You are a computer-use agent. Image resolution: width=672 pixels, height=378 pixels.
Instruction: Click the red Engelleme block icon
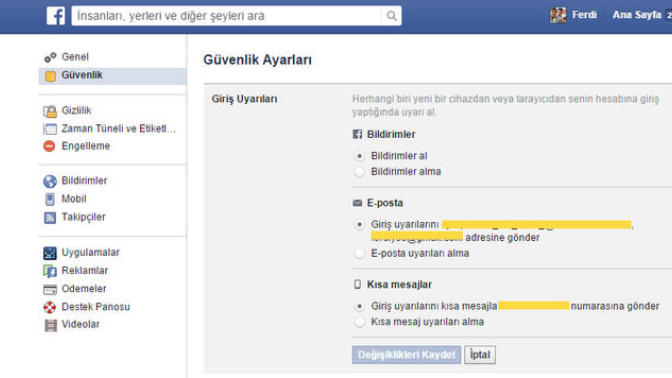coord(49,146)
